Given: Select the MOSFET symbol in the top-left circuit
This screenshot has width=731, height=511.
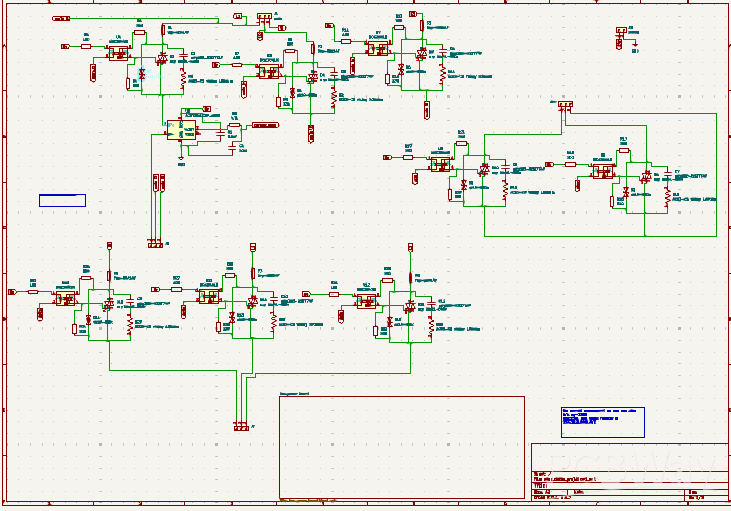Looking at the screenshot, I should pyautogui.click(x=118, y=52).
